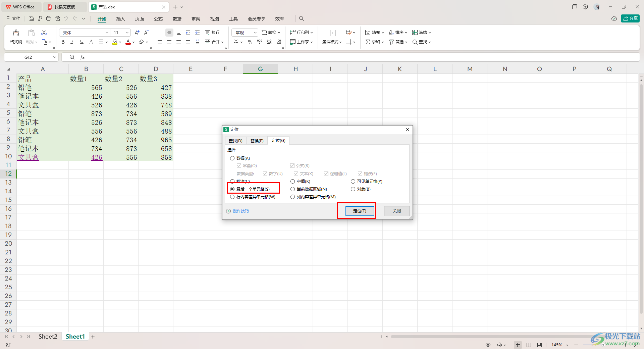Image resolution: width=644 pixels, height=349 pixels.
Task: Click the 关闭 button in dialog
Action: (x=397, y=211)
